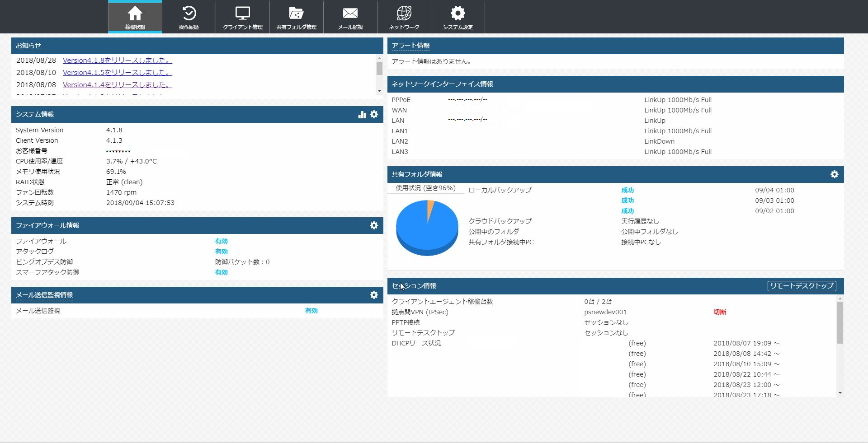The image size is (868, 443).
Task: Open 共有フォルダ情報 gear settings
Action: coord(835,174)
